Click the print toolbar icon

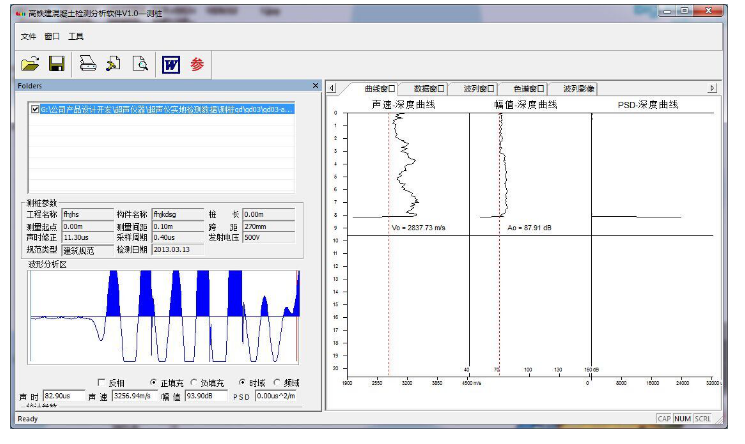click(88, 64)
